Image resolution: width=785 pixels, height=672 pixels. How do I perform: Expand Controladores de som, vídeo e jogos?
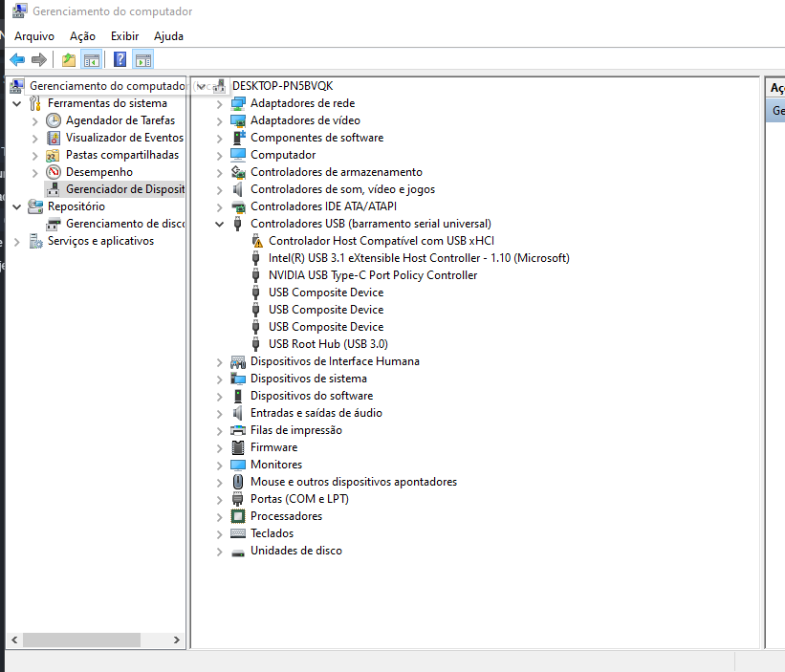coord(219,190)
